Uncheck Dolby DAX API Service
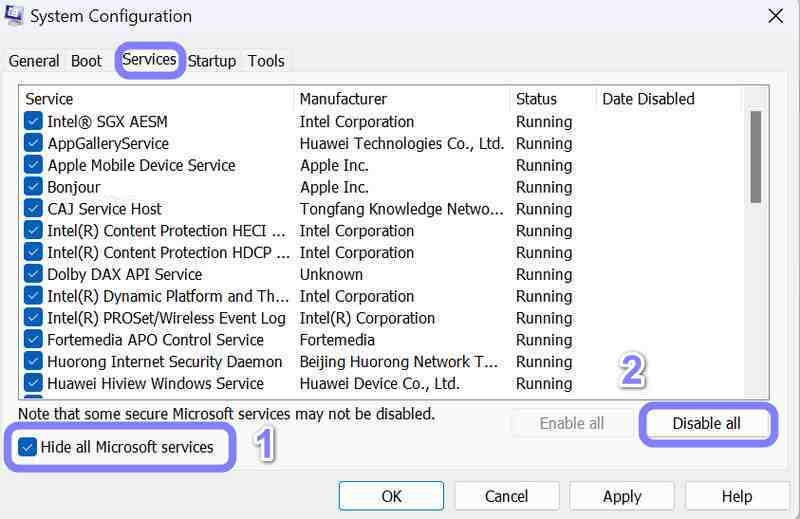Screen dimensions: 800x519 (33, 275)
